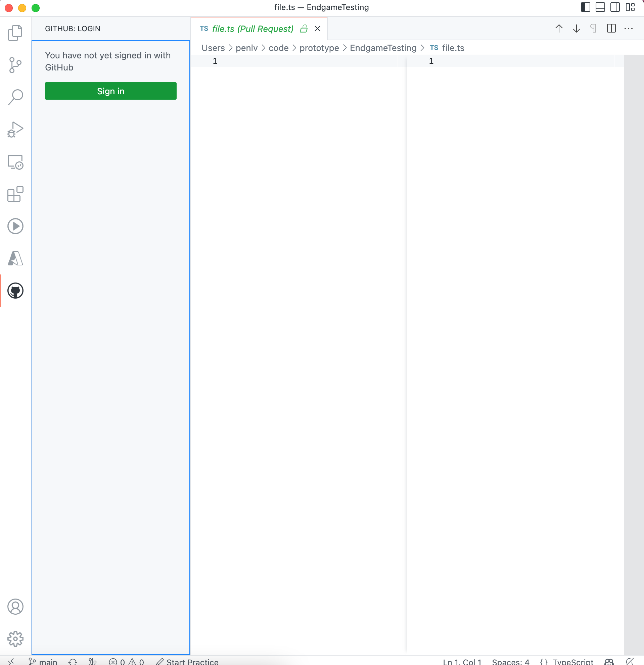Toggle render whitespace in the diff
The height and width of the screenshot is (665, 644).
point(593,29)
